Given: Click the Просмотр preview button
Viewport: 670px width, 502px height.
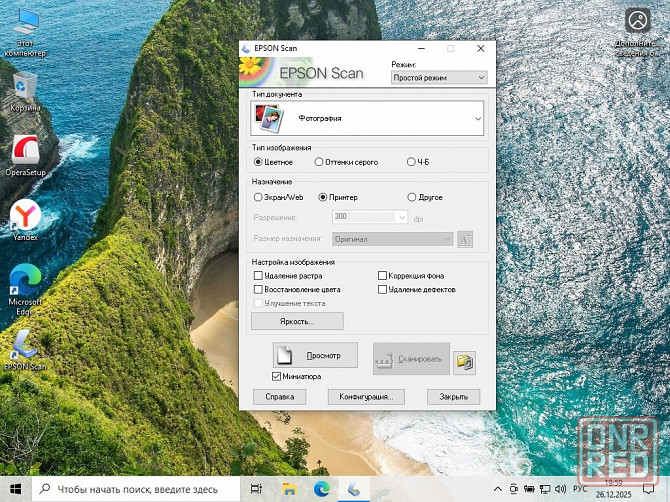Looking at the screenshot, I should point(314,356).
